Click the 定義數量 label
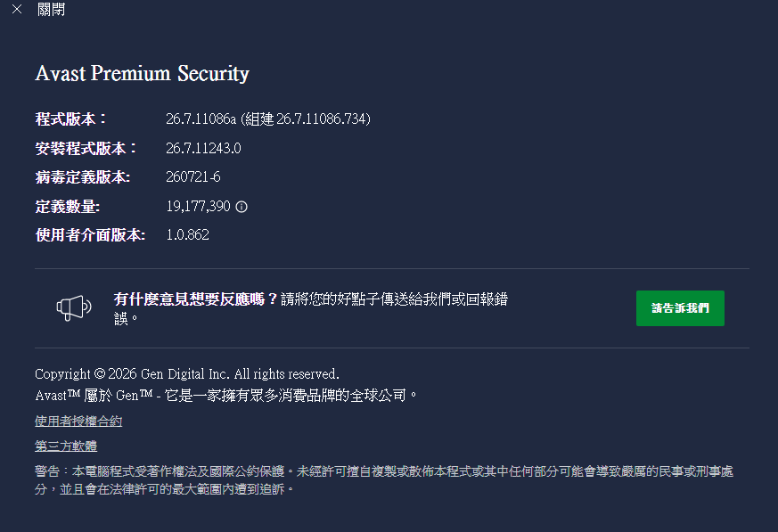 [68, 207]
